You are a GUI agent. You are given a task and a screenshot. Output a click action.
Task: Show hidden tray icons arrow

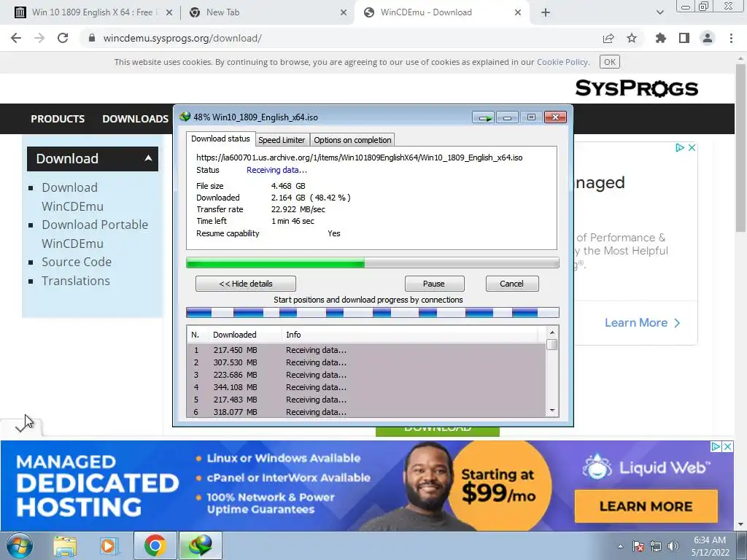(620, 546)
